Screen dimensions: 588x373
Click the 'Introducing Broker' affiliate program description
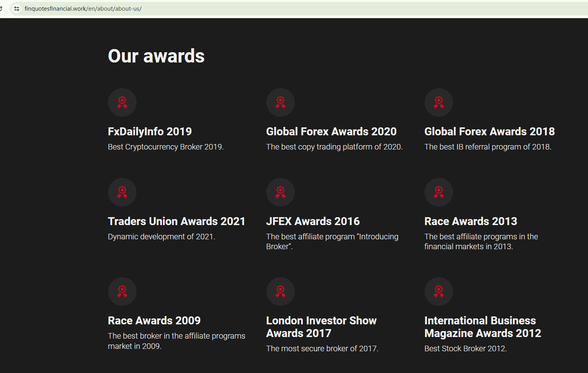tap(332, 241)
